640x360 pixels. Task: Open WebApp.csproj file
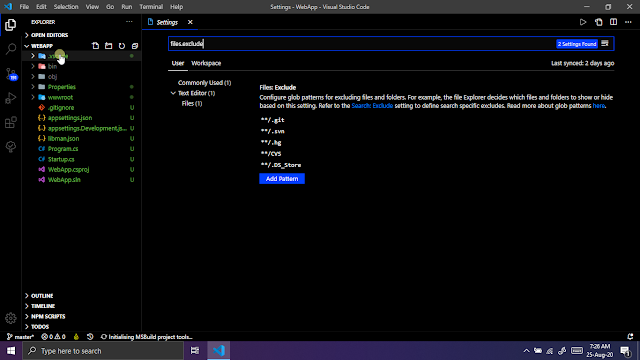pos(68,169)
